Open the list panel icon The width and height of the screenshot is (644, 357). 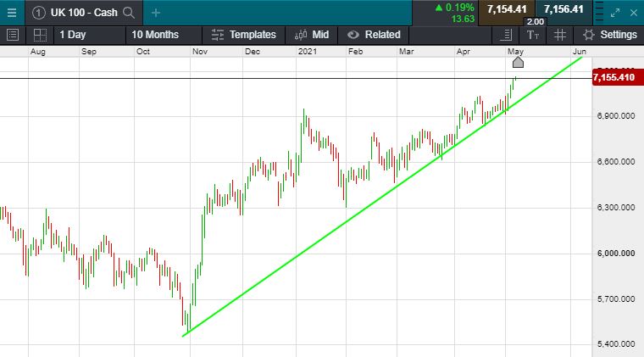point(12,35)
